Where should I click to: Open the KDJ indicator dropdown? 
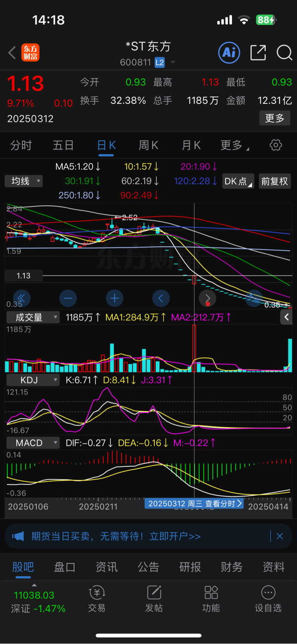pos(33,380)
